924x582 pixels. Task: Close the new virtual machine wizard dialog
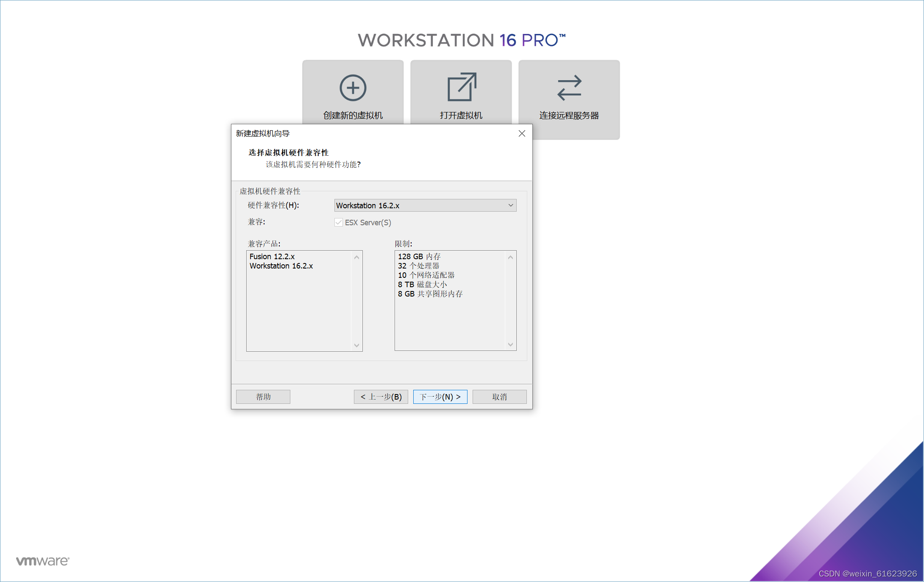522,134
